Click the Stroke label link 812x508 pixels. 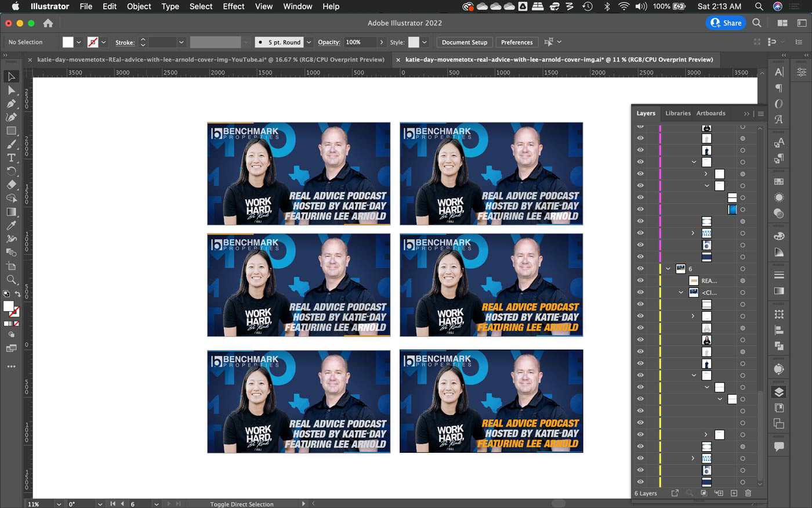pos(125,42)
